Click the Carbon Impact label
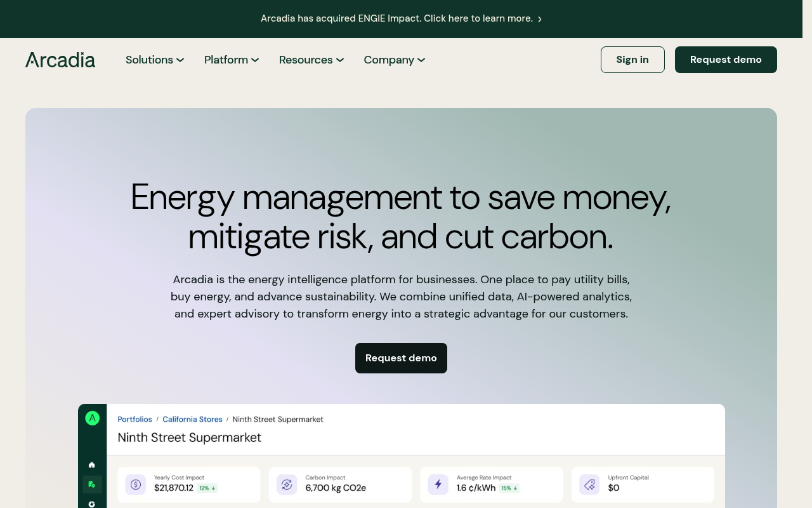812x508 pixels. [325, 478]
